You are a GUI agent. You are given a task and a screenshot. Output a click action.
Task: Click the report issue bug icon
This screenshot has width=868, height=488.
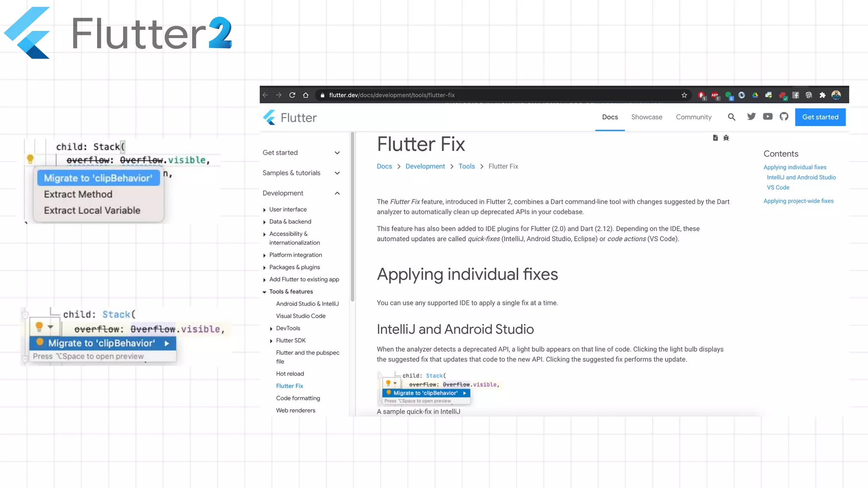(x=726, y=138)
